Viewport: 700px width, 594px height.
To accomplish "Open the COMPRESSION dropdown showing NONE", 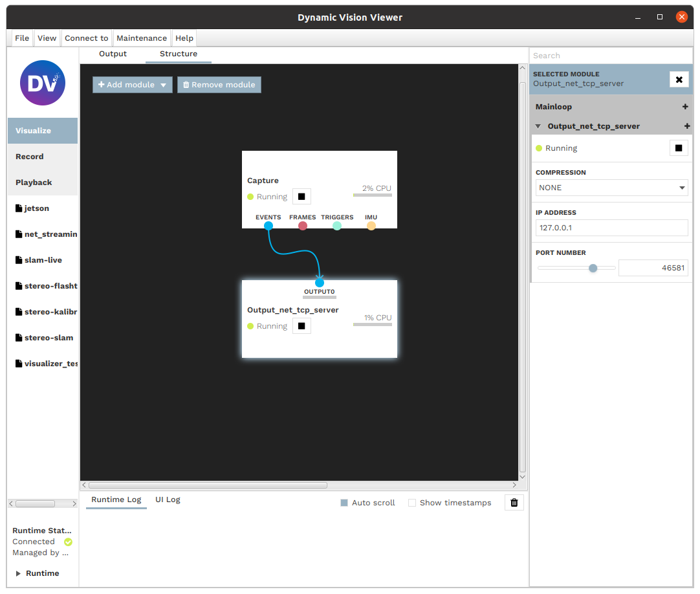I will 611,188.
